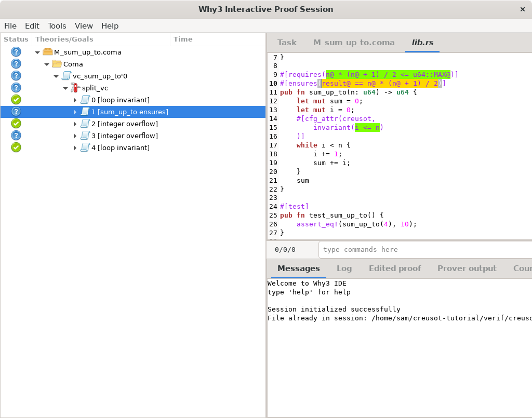The image size is (532, 418).
Task: Click the goal scroll icon of "4 [loop invariant]"
Action: [85, 147]
